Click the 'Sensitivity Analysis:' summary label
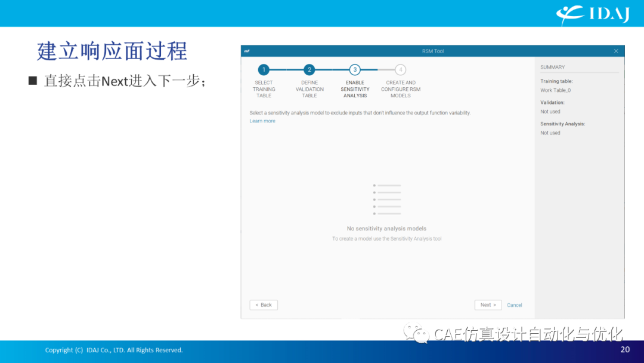This screenshot has height=363, width=644. [x=563, y=124]
